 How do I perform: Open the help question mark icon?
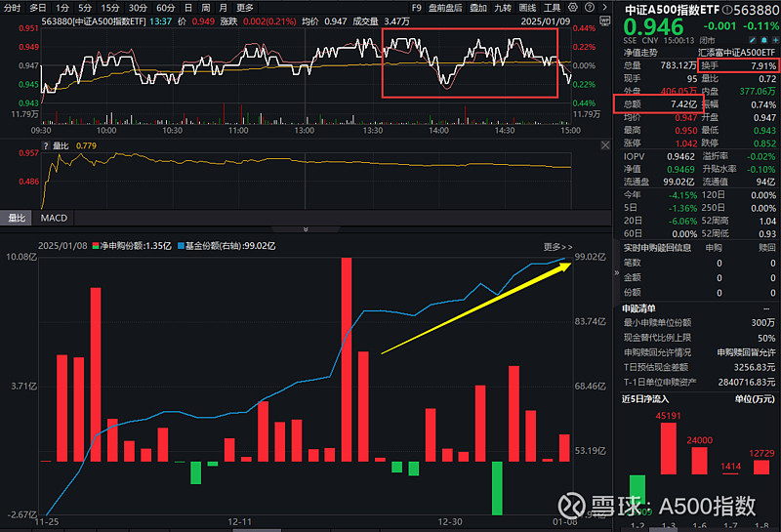pos(590,8)
